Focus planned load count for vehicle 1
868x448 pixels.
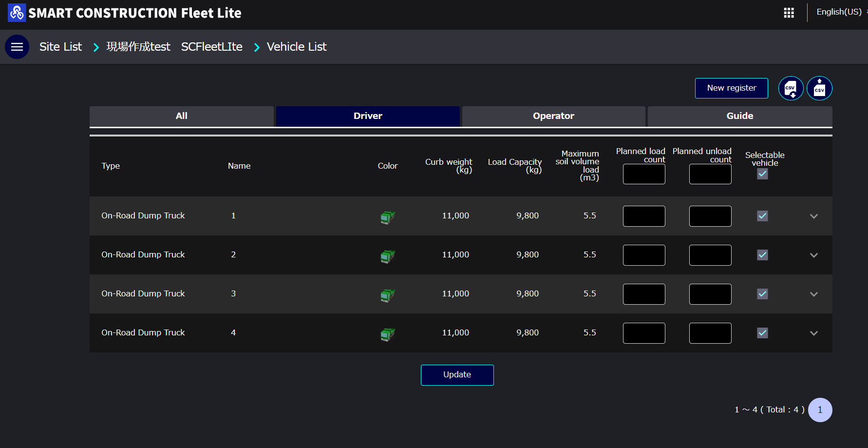tap(644, 216)
